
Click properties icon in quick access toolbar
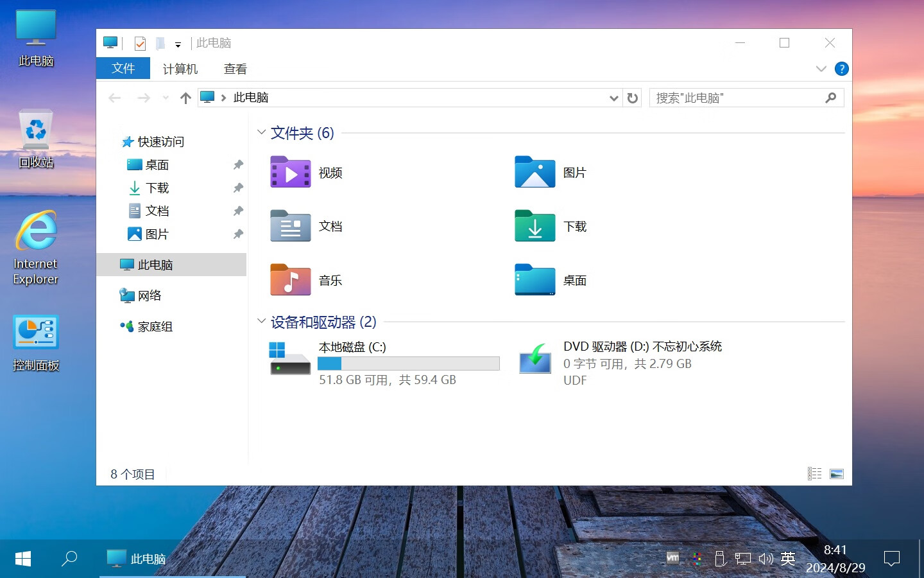pyautogui.click(x=140, y=44)
